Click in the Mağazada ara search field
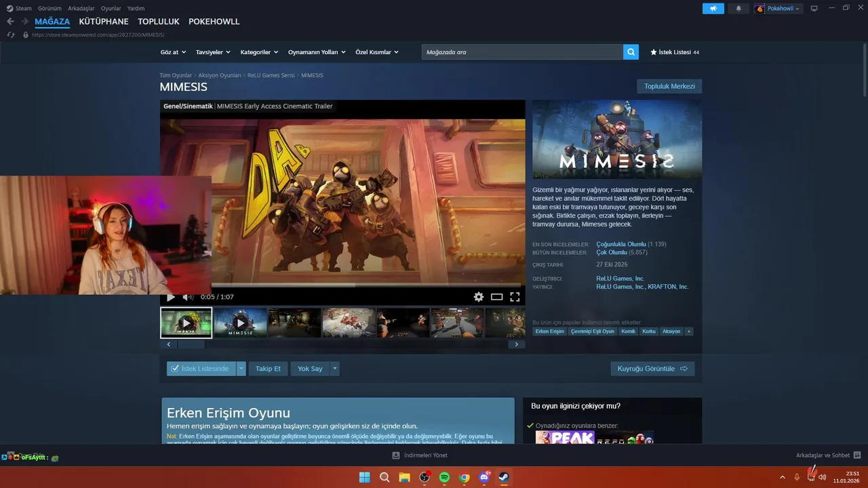 click(x=522, y=52)
